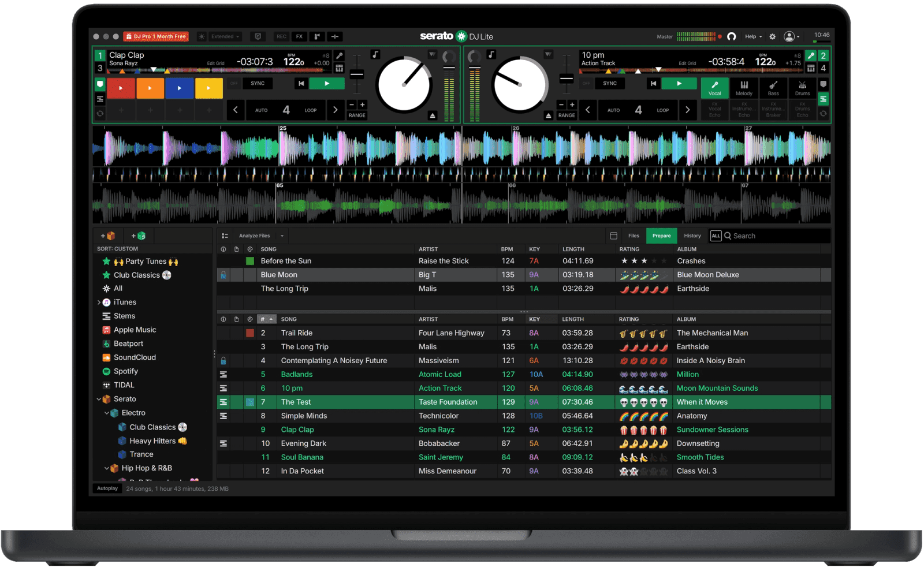Toggle the Vocal stem on deck 2
Image resolution: width=924 pixels, height=571 pixels.
715,88
